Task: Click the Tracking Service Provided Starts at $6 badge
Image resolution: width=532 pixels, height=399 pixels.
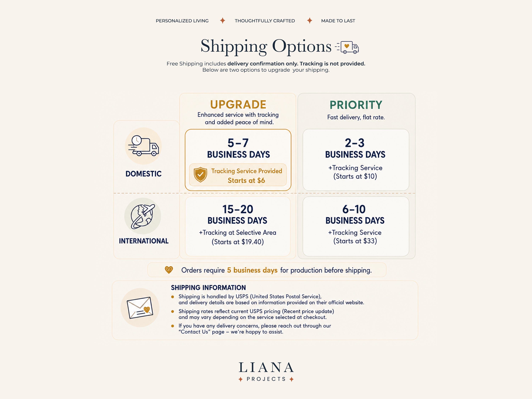Action: pyautogui.click(x=238, y=175)
